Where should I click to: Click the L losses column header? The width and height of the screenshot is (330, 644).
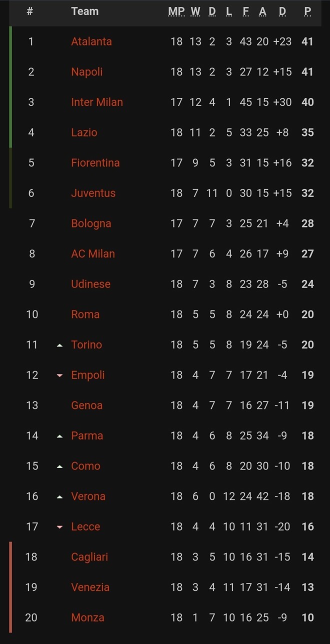tap(229, 11)
